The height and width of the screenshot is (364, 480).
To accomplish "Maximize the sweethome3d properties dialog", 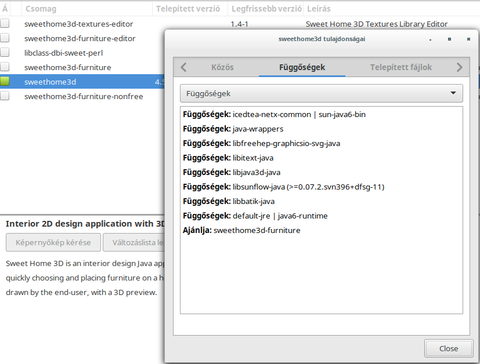I will coord(449,39).
